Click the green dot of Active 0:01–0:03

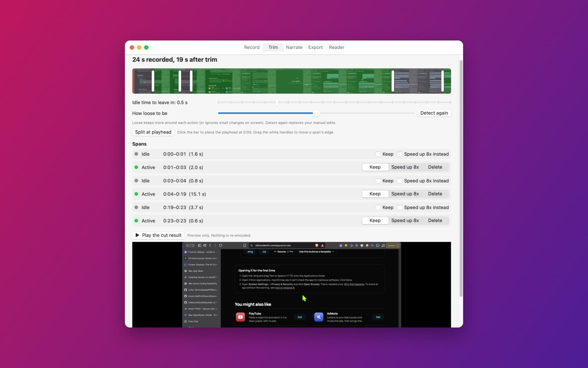136,167
